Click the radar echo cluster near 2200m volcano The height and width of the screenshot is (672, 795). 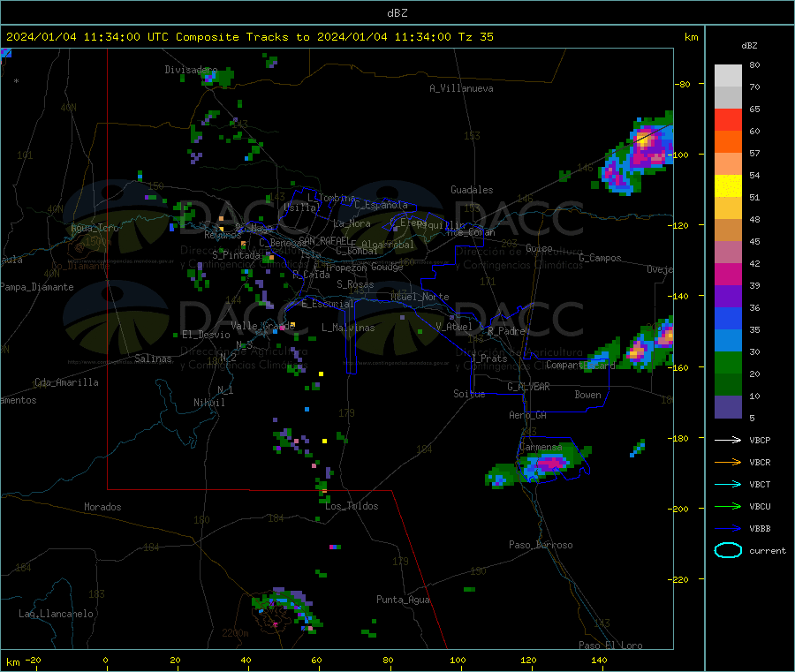click(286, 609)
